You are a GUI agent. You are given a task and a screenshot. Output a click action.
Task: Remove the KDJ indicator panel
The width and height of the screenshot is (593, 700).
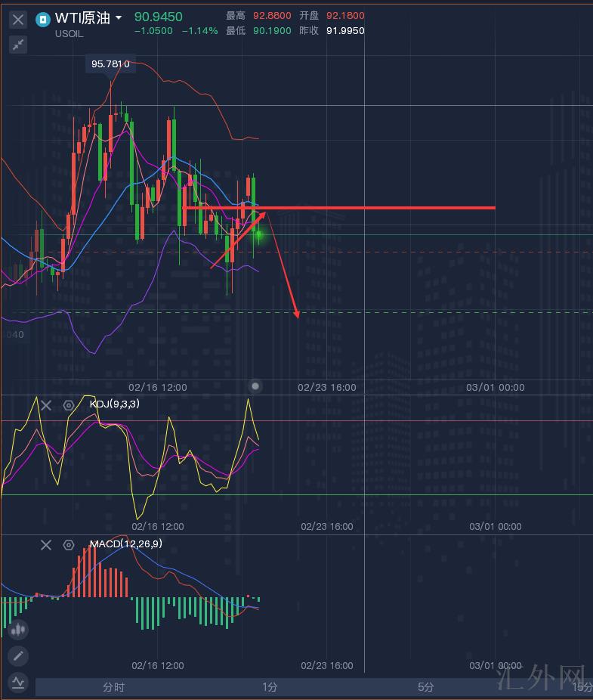[x=46, y=406]
